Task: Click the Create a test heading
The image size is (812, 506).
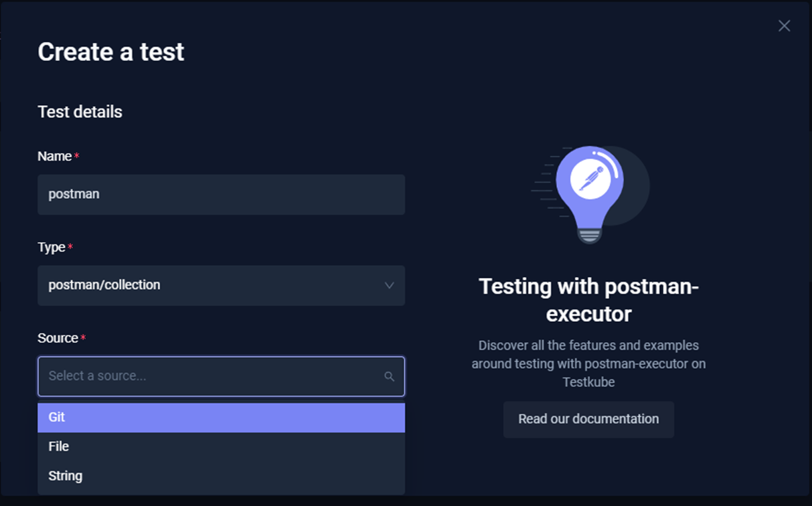Action: (x=111, y=52)
